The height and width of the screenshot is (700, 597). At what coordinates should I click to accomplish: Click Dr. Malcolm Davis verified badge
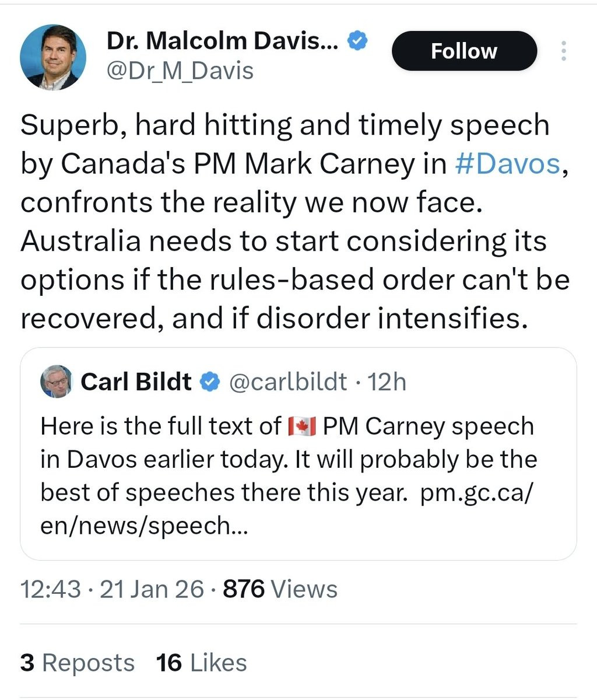coord(357,41)
